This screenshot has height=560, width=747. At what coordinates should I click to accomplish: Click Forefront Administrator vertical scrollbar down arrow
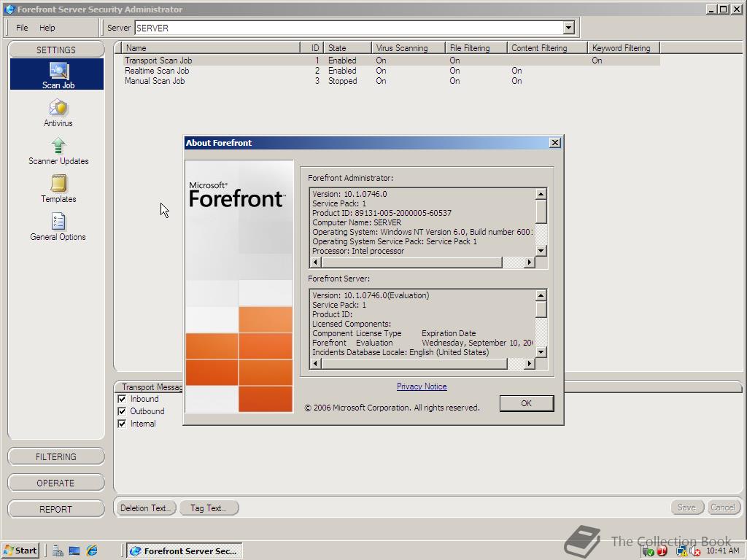coord(541,251)
